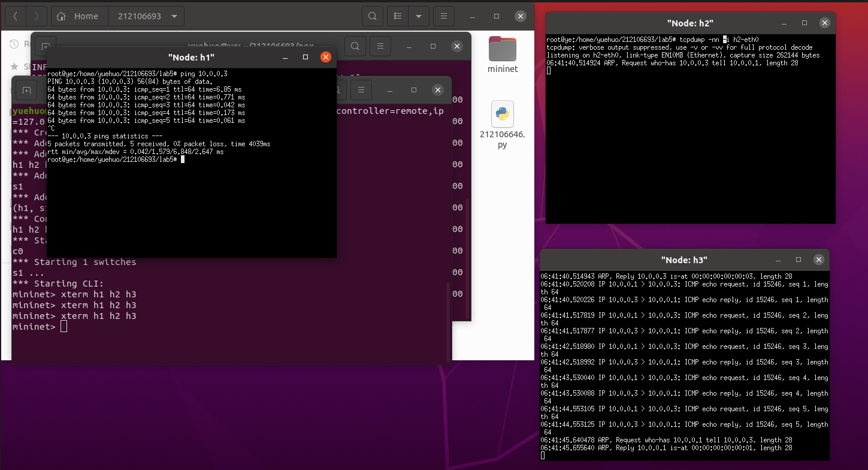Minimize the Node: h3 xterm window
This screenshot has height=470, width=868.
(779, 260)
